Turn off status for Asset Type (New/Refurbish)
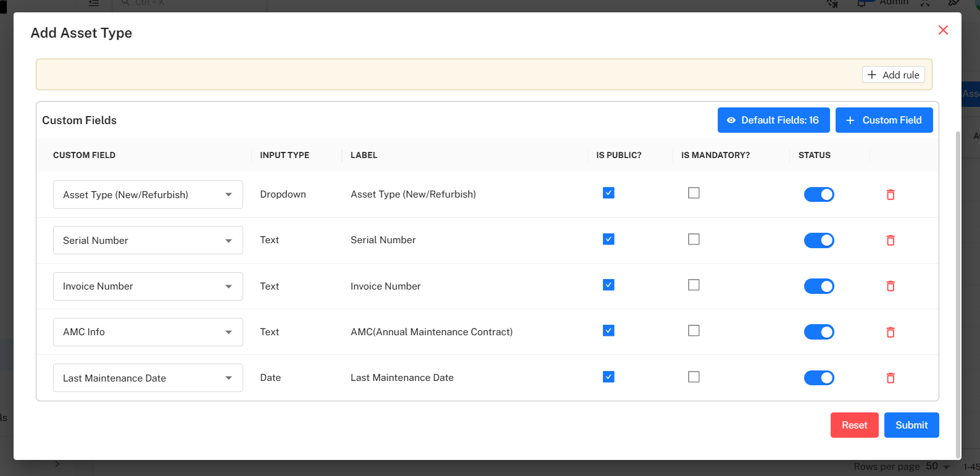This screenshot has width=980, height=476. [819, 194]
